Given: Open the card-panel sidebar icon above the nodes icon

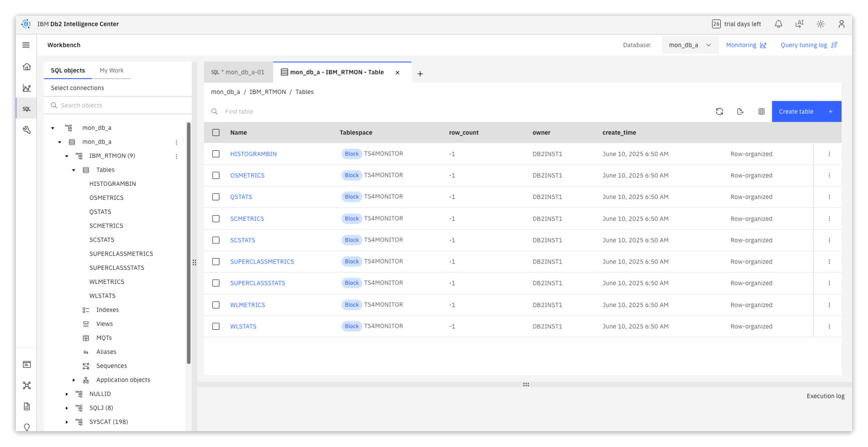Looking at the screenshot, I should 27,364.
